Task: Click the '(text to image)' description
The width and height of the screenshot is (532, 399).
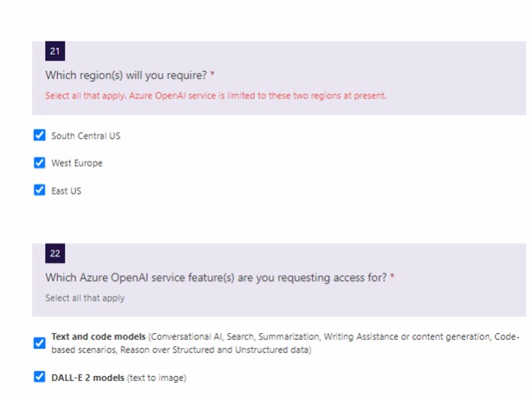Action: (x=157, y=378)
